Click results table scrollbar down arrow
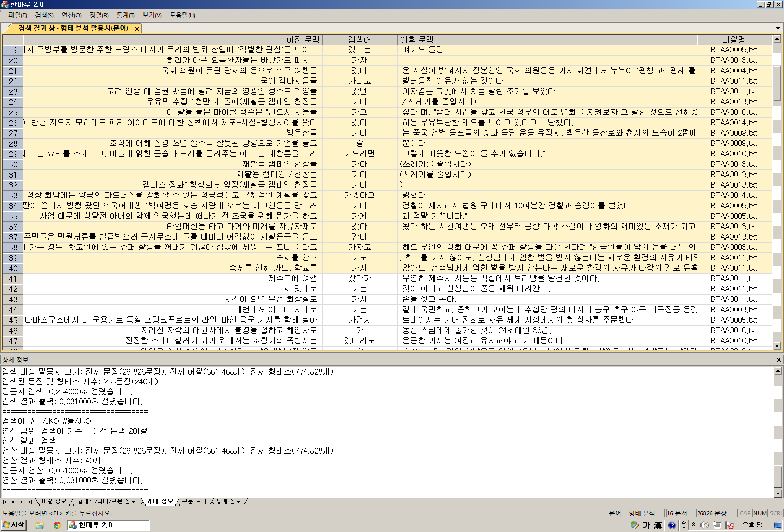Viewport: 784px width, 532px height. 777,346
